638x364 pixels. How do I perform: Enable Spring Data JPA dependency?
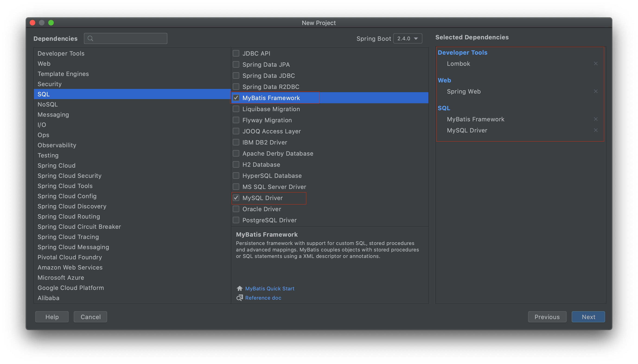[x=236, y=65]
